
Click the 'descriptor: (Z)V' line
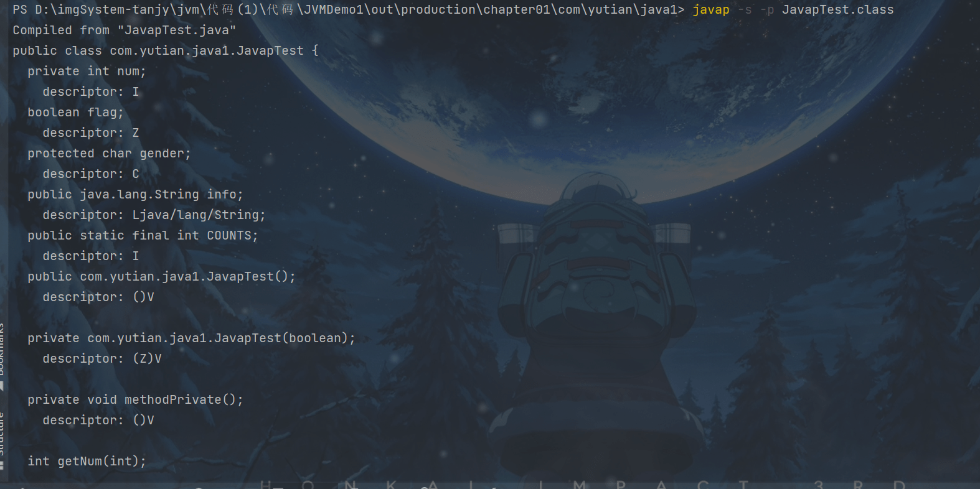tap(102, 359)
